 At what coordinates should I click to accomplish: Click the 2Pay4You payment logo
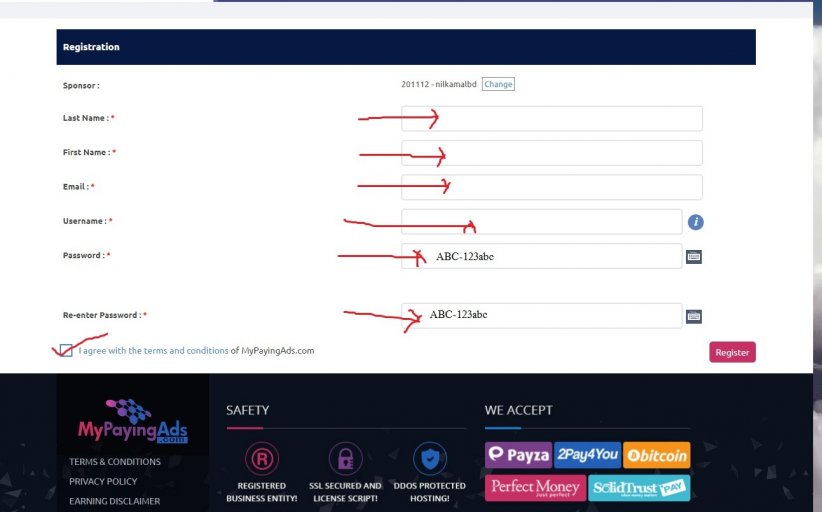587,455
